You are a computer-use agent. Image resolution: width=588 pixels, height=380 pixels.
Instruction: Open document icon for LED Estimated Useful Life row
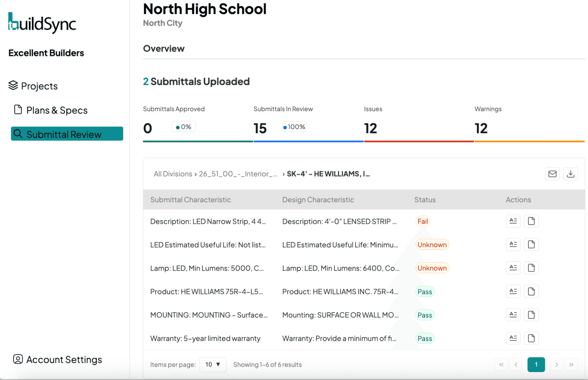[x=531, y=244]
